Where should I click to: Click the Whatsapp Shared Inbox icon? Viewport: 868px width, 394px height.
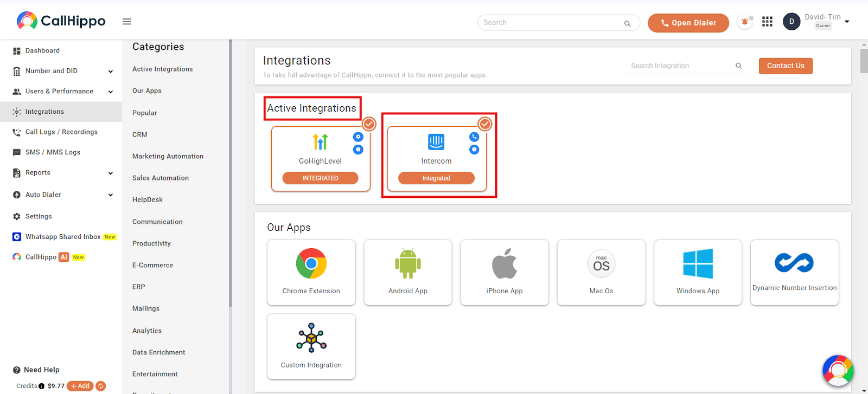click(17, 237)
